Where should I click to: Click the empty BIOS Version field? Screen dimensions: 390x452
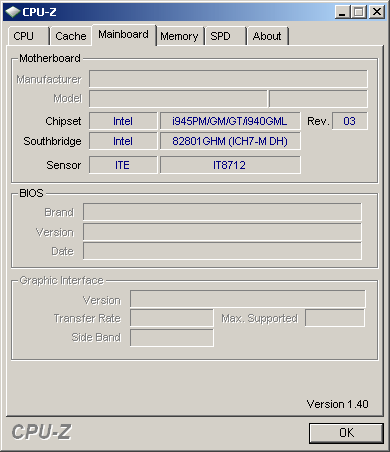pos(222,232)
